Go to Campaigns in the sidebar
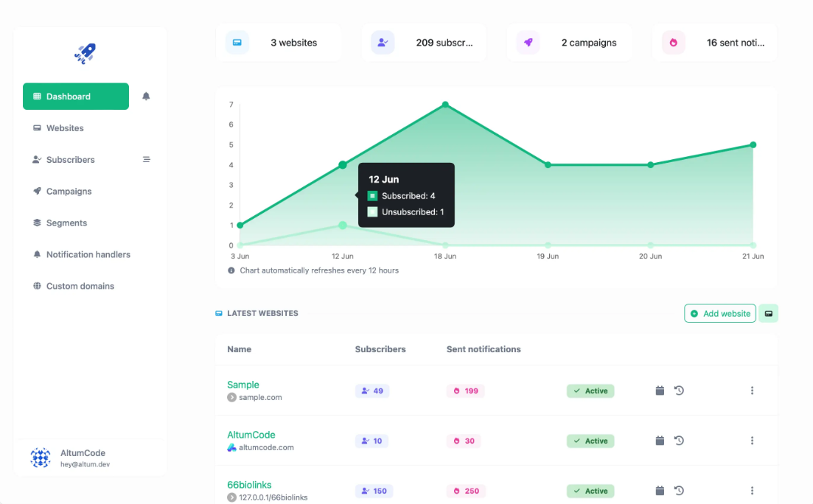The image size is (813, 504). click(x=69, y=192)
